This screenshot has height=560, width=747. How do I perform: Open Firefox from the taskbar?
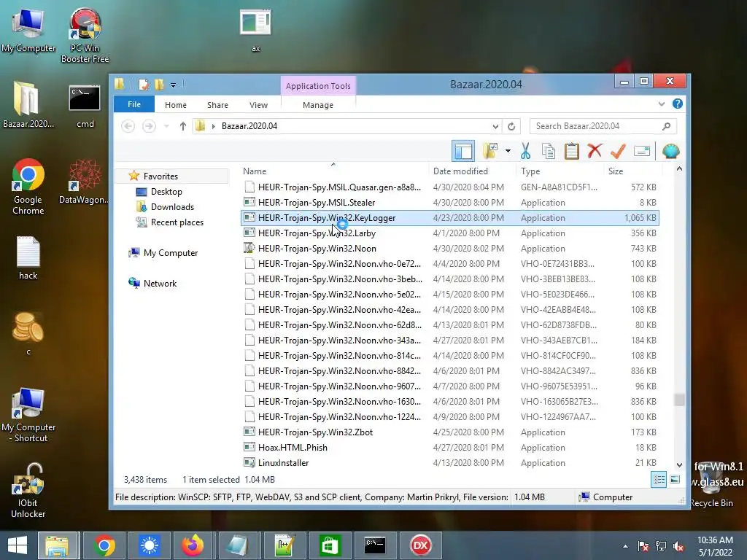point(193,545)
